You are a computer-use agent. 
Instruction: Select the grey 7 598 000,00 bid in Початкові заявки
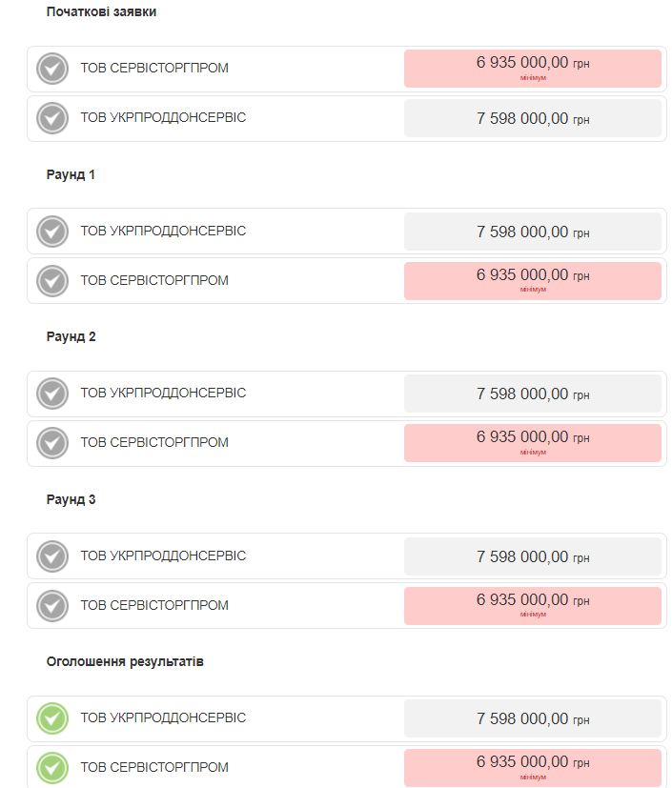[532, 118]
